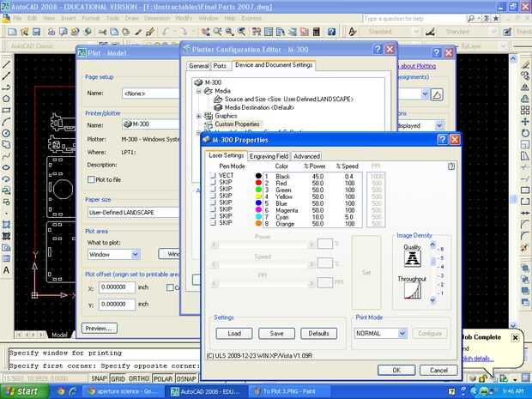Toggle ORTHO mode in status bar
This screenshot has width=532, height=399.
pos(139,378)
